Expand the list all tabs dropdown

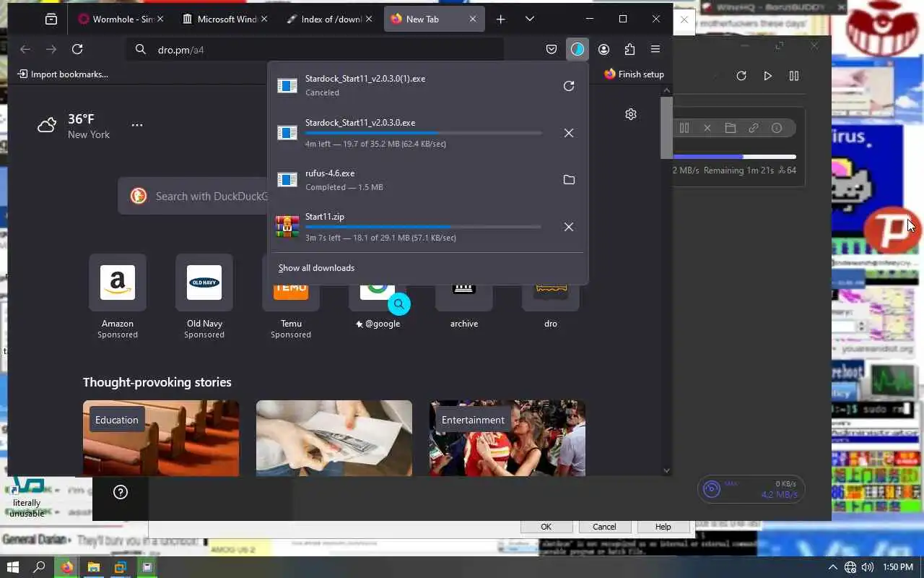pyautogui.click(x=529, y=20)
